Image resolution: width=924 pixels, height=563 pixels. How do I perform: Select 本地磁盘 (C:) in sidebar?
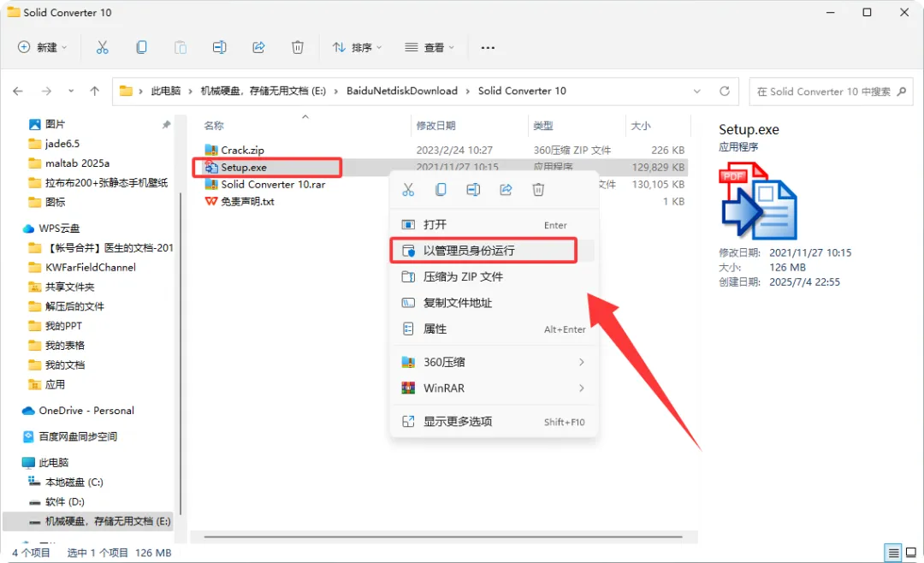coord(74,483)
